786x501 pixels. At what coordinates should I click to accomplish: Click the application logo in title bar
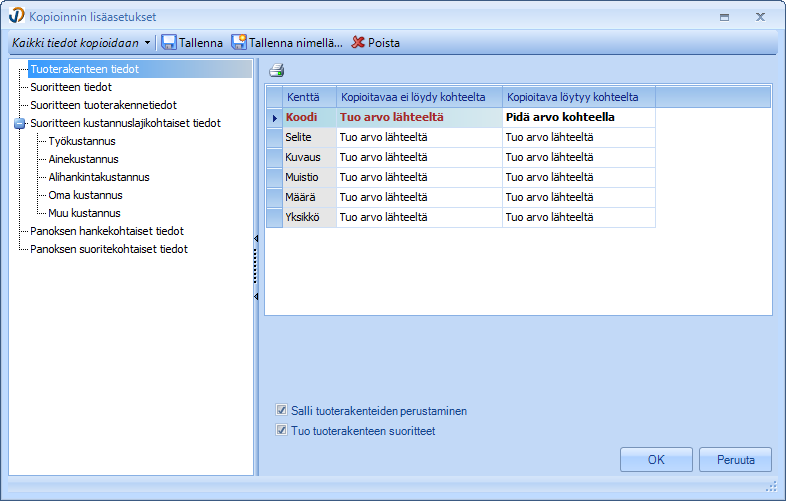18,17
